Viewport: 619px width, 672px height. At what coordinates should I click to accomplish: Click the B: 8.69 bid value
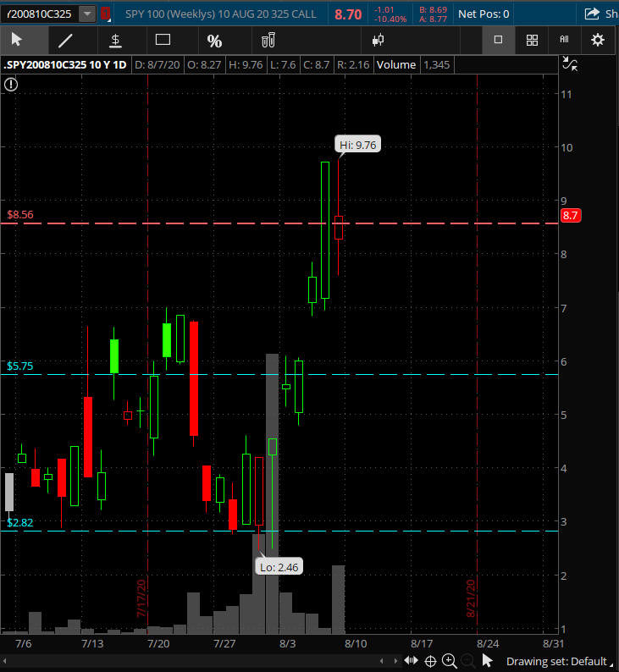[433, 9]
